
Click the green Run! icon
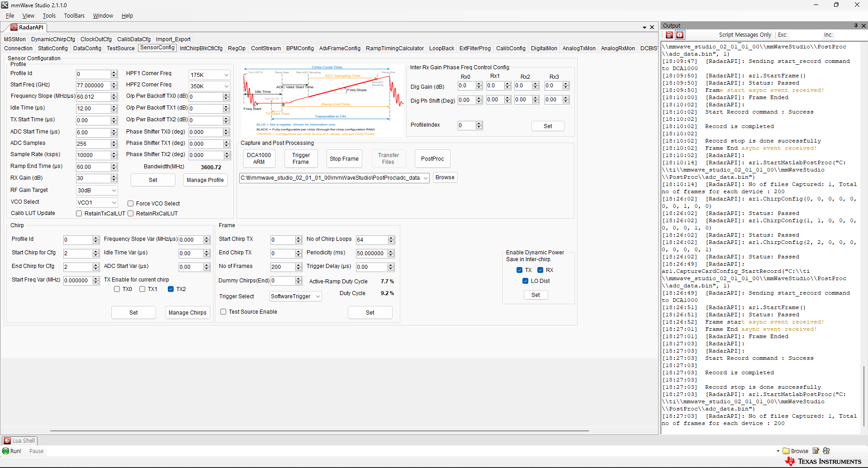[5, 451]
